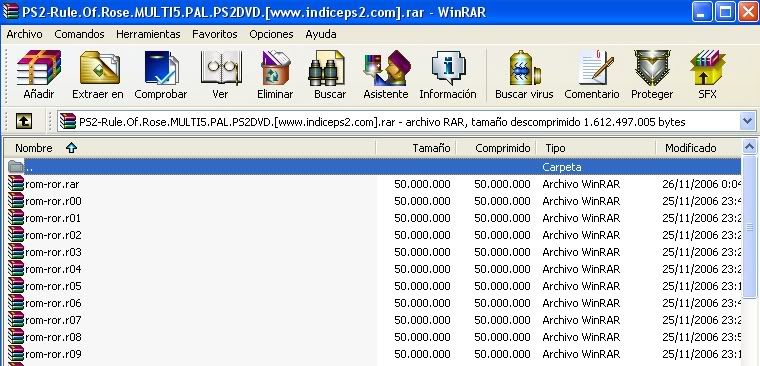
Task: Click the SFX toolbar icon
Action: (x=708, y=68)
